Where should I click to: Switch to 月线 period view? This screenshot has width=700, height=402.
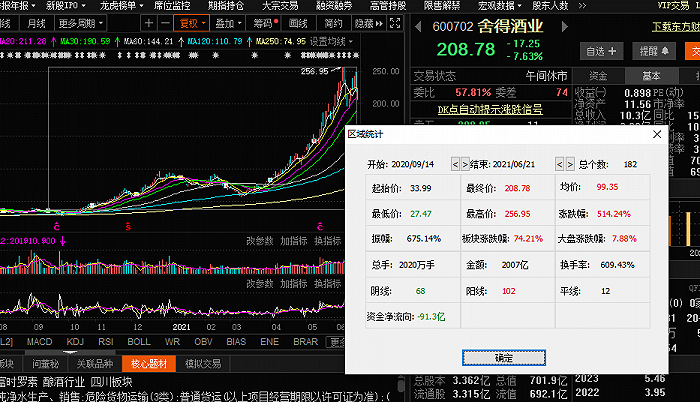pyautogui.click(x=37, y=23)
